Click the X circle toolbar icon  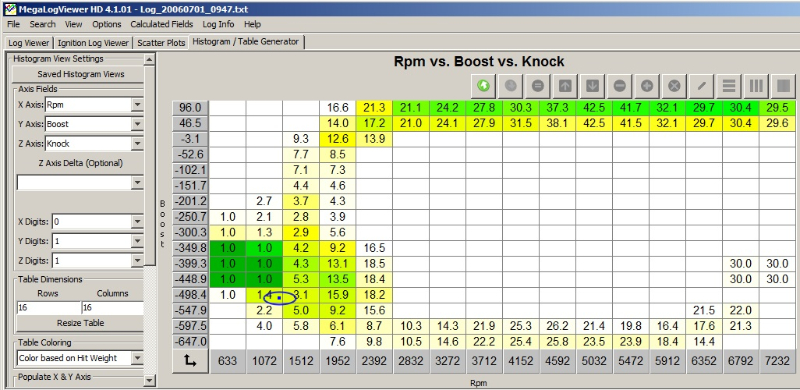coord(674,86)
